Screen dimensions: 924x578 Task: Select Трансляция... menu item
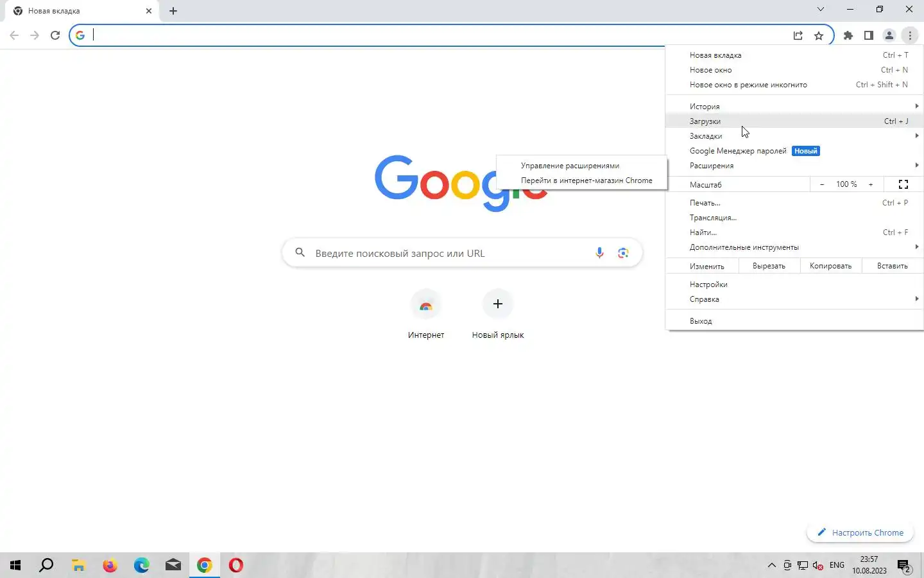pyautogui.click(x=794, y=218)
